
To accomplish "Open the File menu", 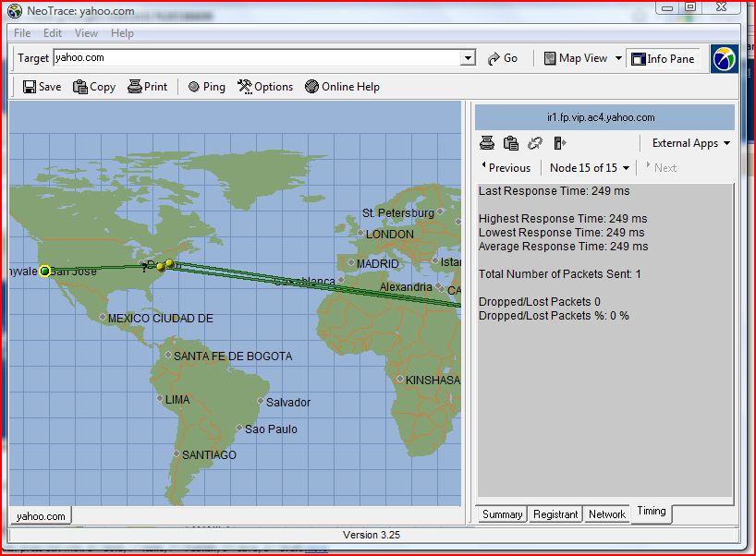I will [22, 33].
